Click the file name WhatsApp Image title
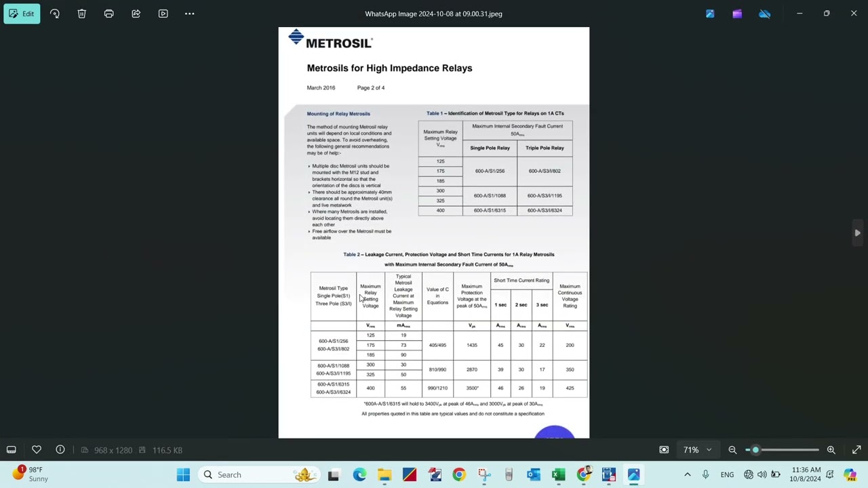The image size is (868, 488). pos(433,14)
